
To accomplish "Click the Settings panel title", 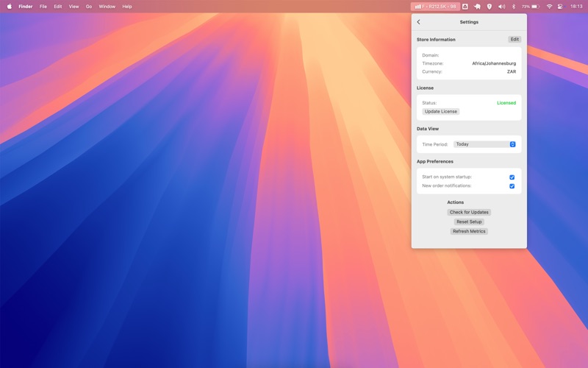I will pyautogui.click(x=469, y=22).
